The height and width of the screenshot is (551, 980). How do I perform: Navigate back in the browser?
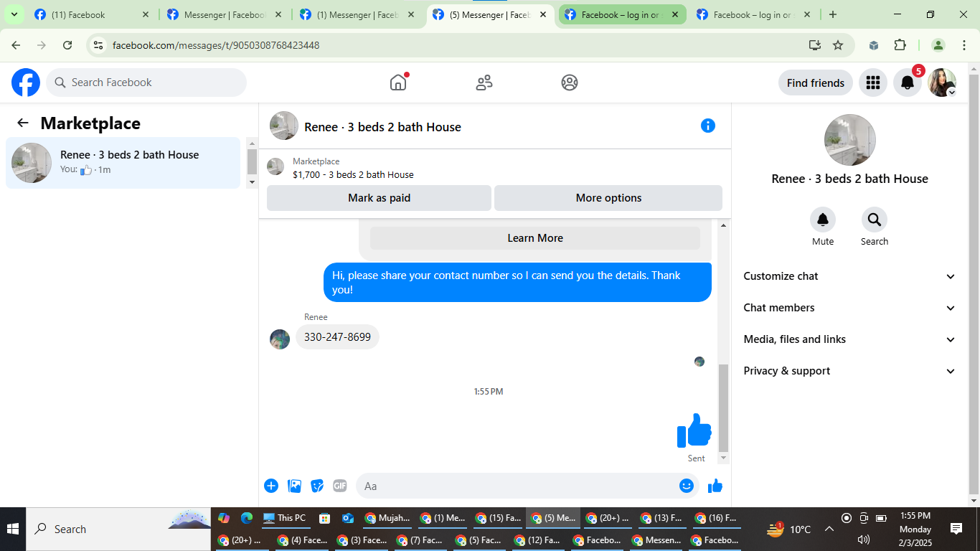(x=16, y=45)
